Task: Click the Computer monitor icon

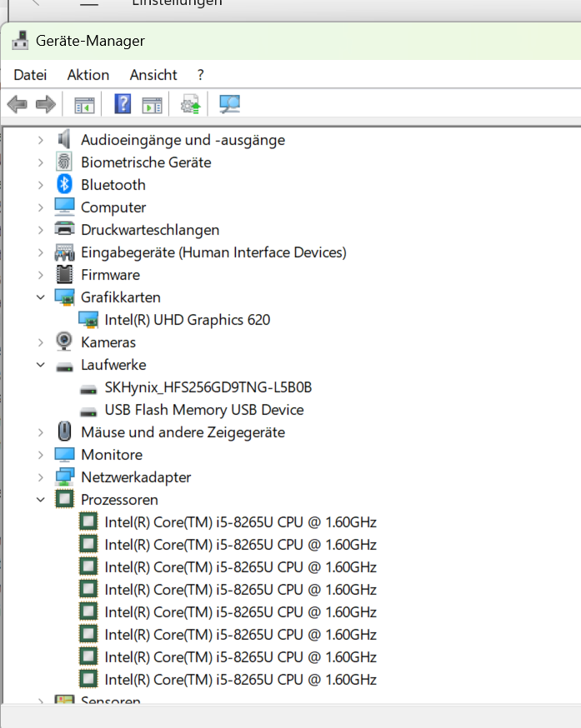Action: pyautogui.click(x=64, y=207)
